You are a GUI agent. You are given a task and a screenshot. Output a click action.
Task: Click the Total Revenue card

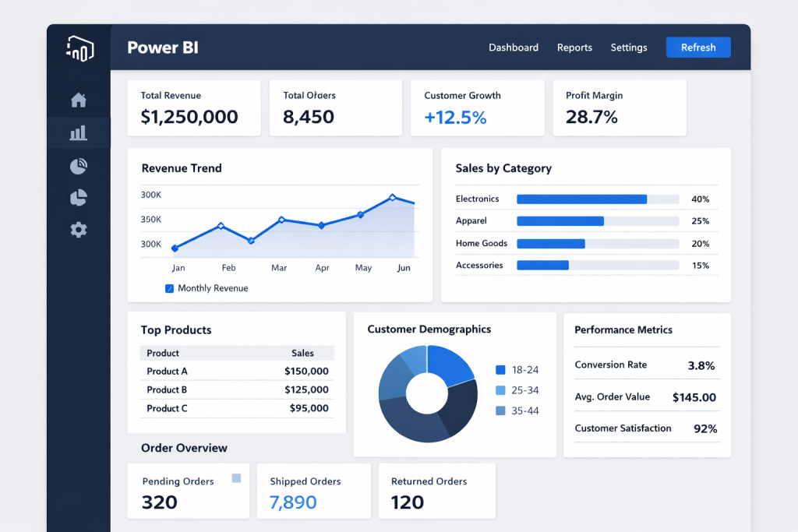point(194,107)
